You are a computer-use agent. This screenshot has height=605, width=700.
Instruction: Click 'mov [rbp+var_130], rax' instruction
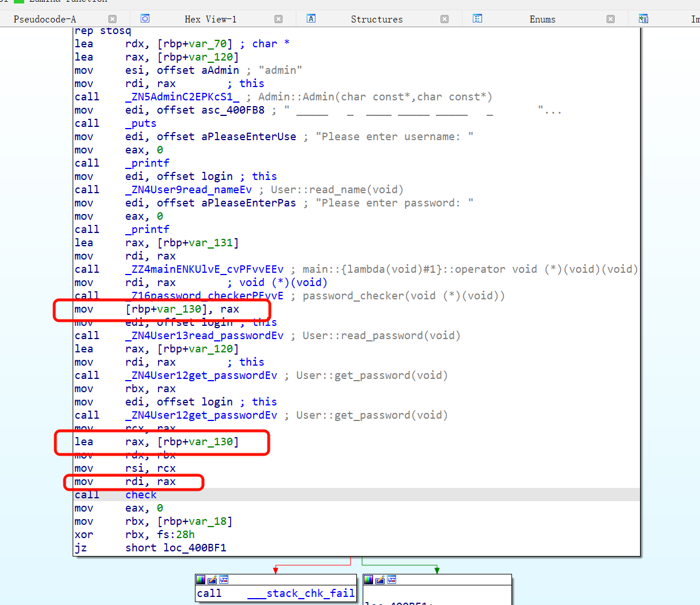[157, 309]
